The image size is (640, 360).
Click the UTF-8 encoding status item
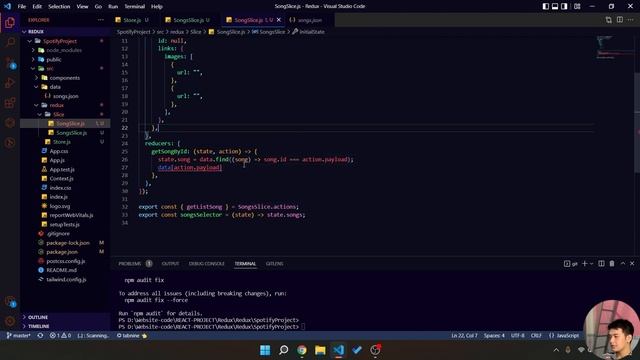point(518,336)
